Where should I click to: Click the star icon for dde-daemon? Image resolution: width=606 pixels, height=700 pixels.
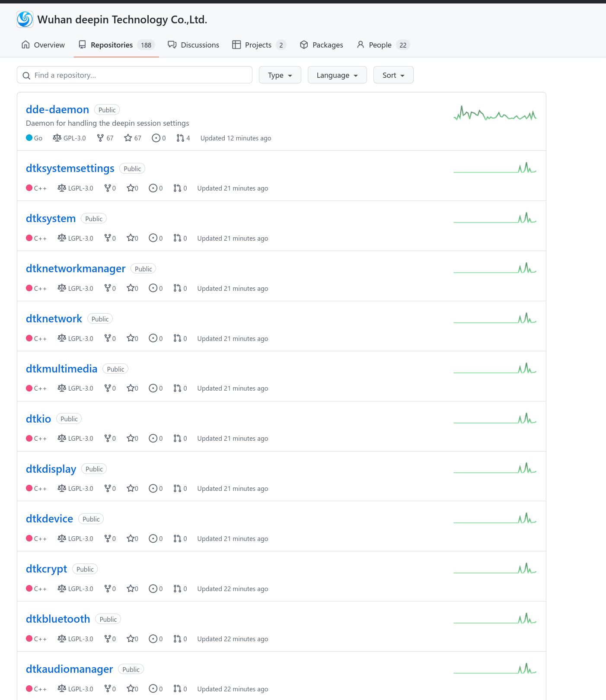pyautogui.click(x=128, y=138)
